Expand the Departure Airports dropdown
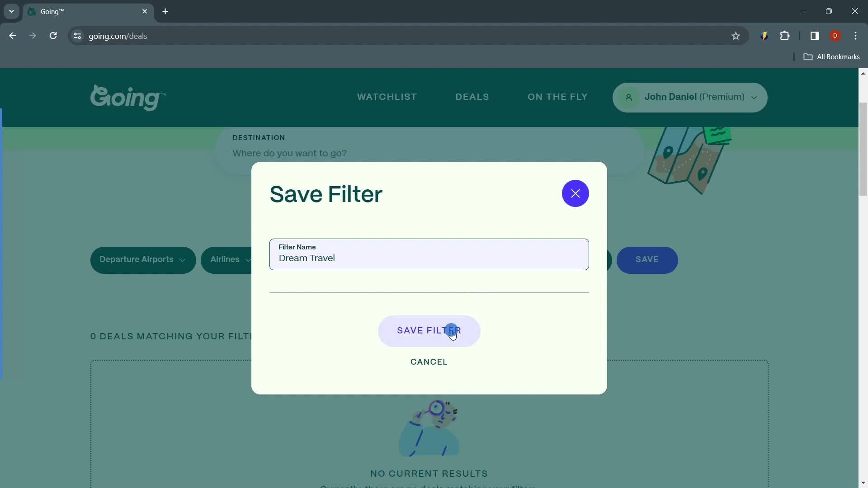The width and height of the screenshot is (868, 488). [x=142, y=259]
